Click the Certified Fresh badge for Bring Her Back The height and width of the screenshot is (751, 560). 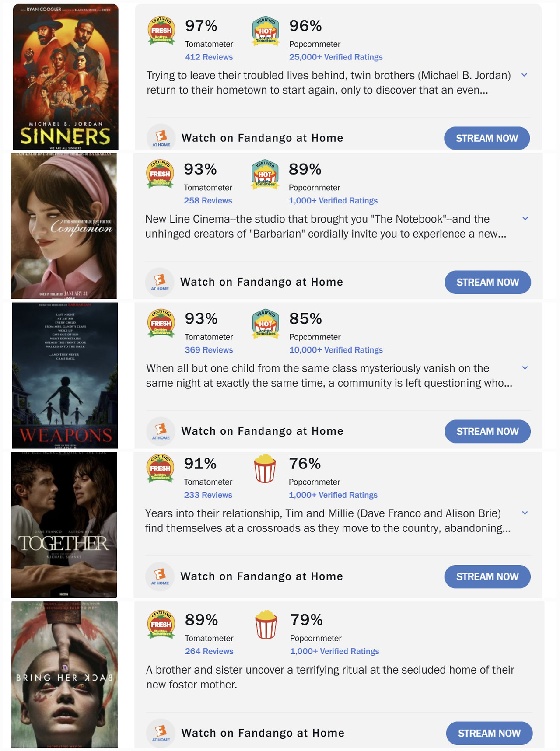[161, 625]
